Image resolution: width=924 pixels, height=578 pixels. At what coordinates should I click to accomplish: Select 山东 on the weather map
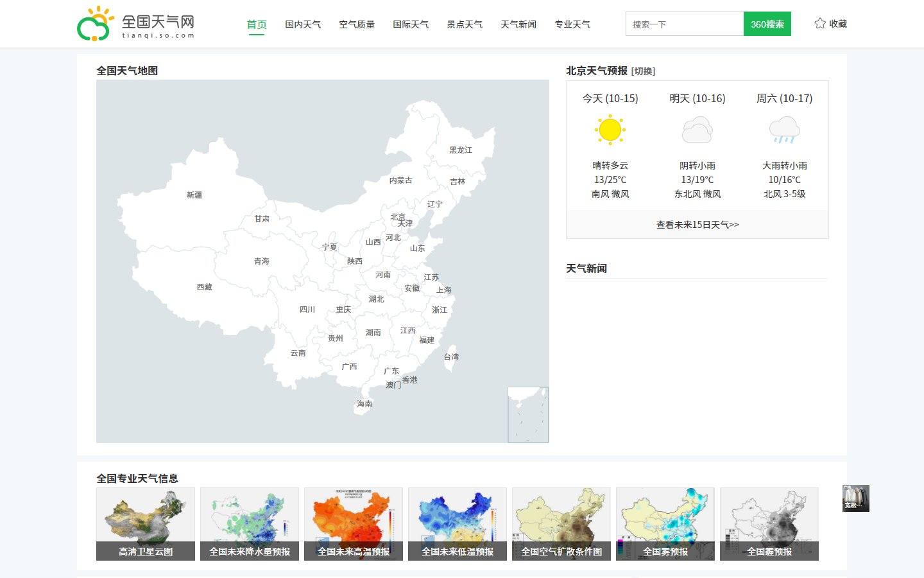418,249
